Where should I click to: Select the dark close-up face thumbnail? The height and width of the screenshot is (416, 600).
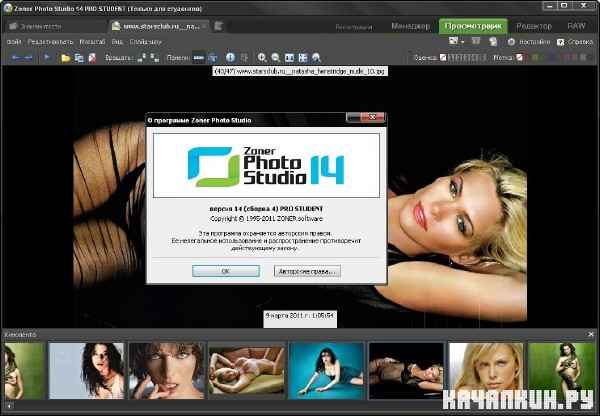166,371
